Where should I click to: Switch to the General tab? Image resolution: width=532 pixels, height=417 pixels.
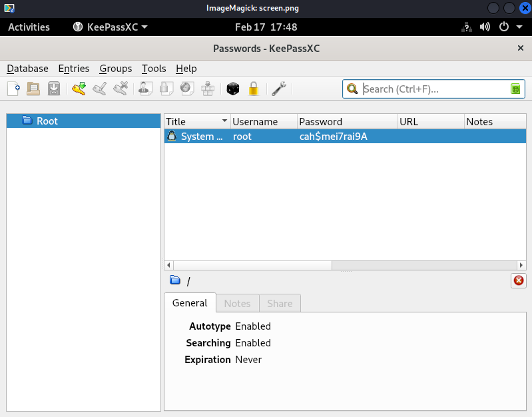pos(190,303)
